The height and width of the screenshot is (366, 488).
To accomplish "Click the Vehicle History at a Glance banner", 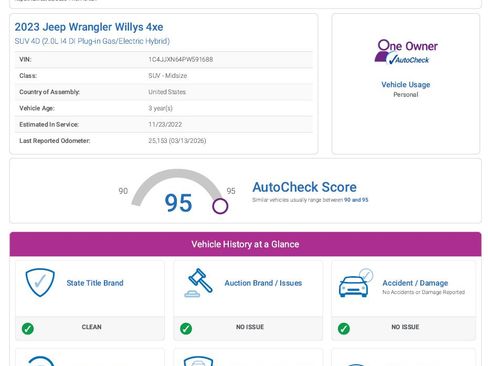I will (245, 244).
